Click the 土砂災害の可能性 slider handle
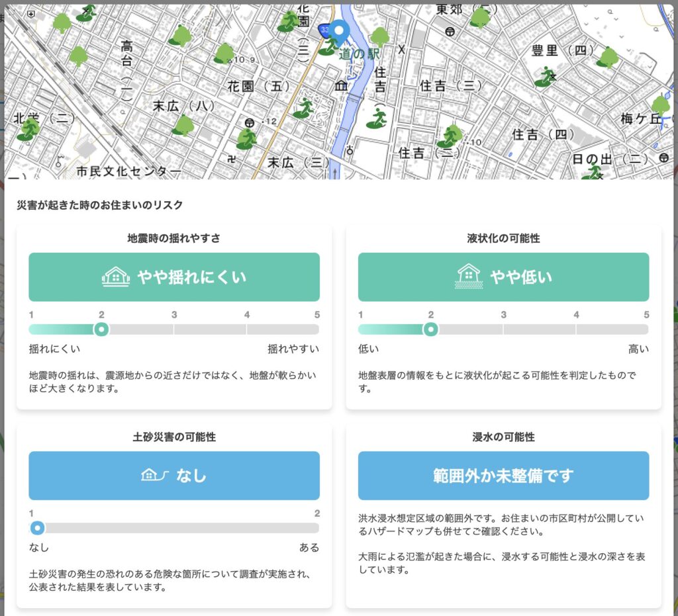 click(x=38, y=527)
